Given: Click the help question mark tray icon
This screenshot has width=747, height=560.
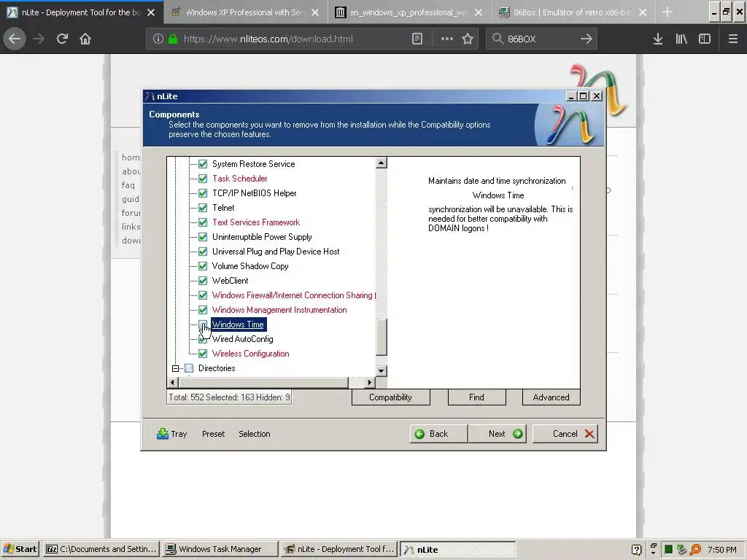Looking at the screenshot, I should pos(636,550).
